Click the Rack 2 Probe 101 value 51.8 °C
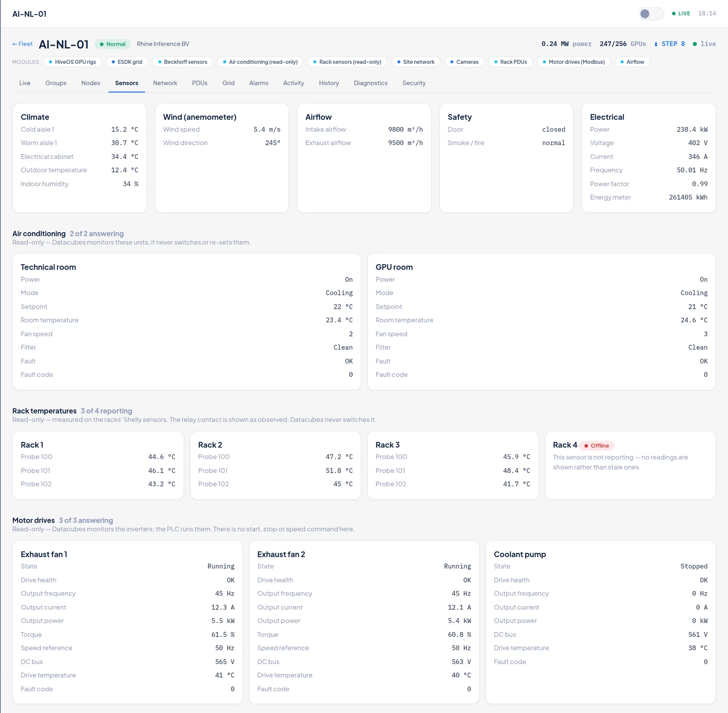Screen dimensions: 728x713 pos(339,470)
